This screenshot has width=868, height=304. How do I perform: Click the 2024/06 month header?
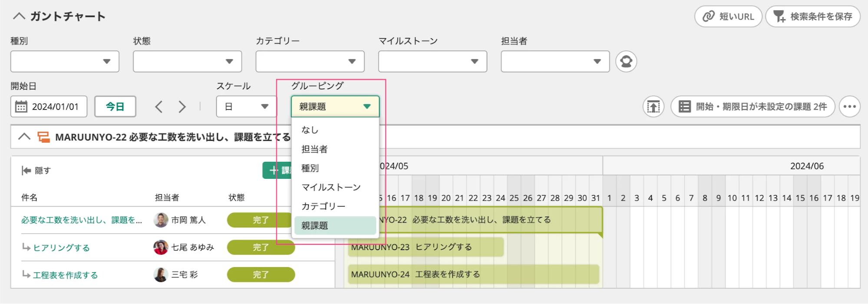(807, 166)
